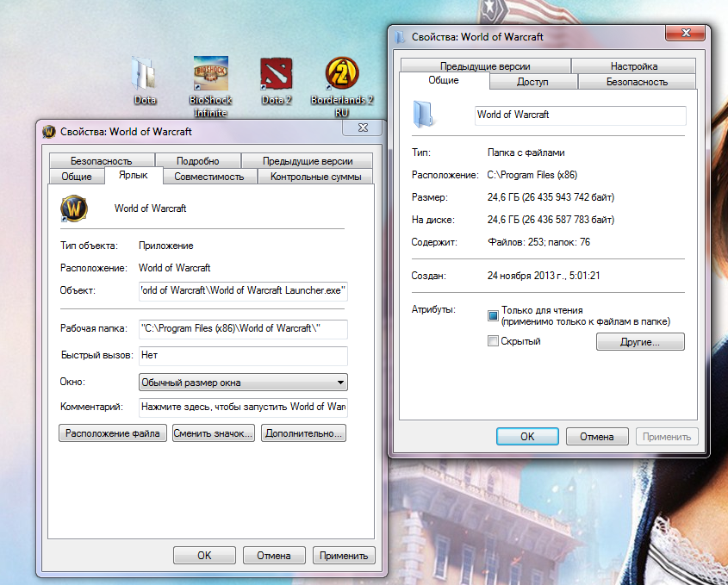Screen dimensions: 728x585
Task: Click OK in the folder properties window
Action: [x=527, y=437]
